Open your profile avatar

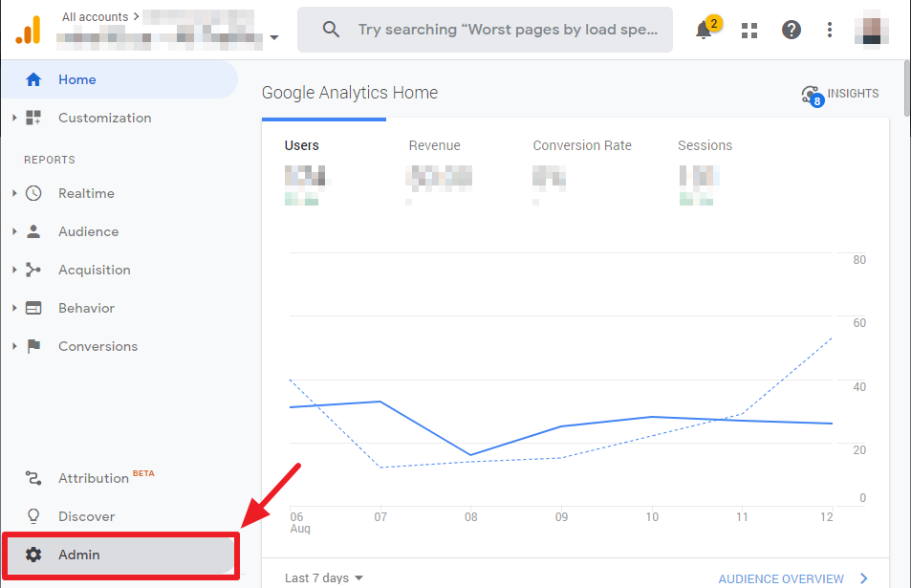[871, 30]
